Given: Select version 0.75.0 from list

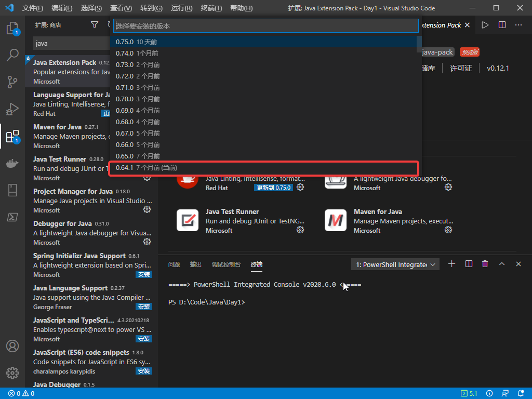Looking at the screenshot, I should (x=263, y=42).
